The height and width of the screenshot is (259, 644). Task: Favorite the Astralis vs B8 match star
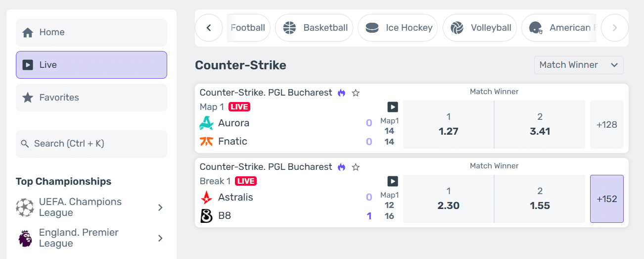click(356, 167)
